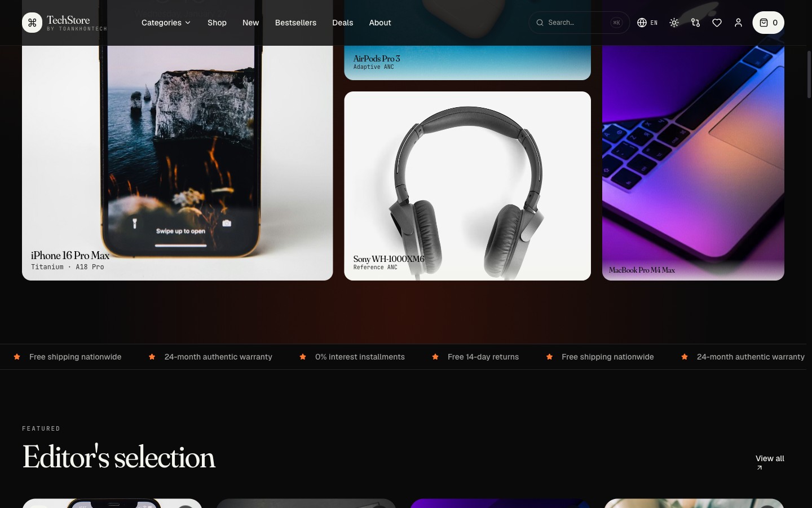The width and height of the screenshot is (812, 508).
Task: Click the star icon beside 0% interest installments
Action: (x=303, y=357)
